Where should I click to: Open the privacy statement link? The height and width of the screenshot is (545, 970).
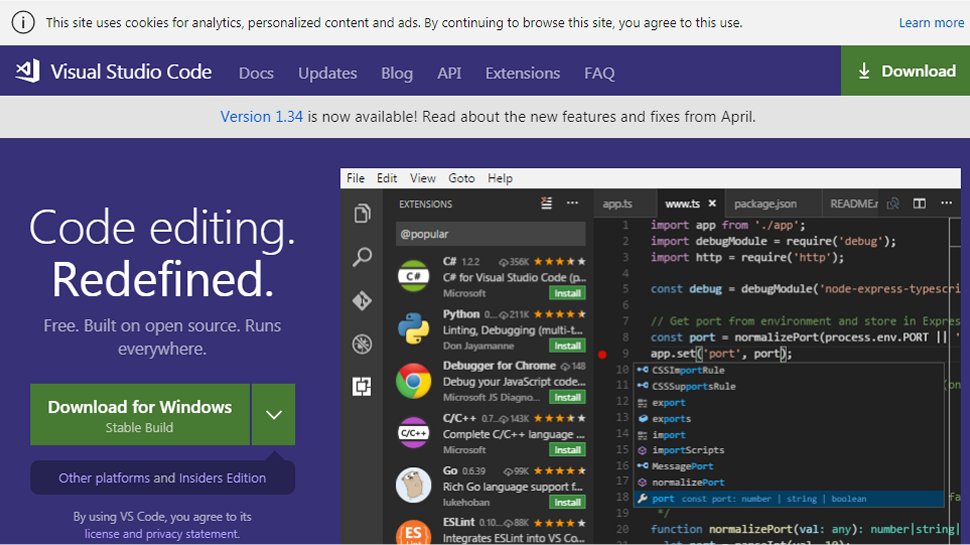point(191,533)
